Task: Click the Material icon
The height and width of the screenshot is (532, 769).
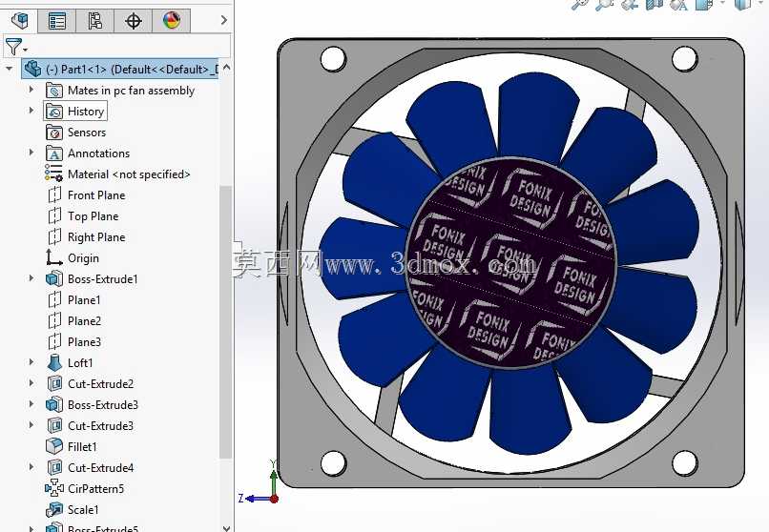Action: click(53, 174)
